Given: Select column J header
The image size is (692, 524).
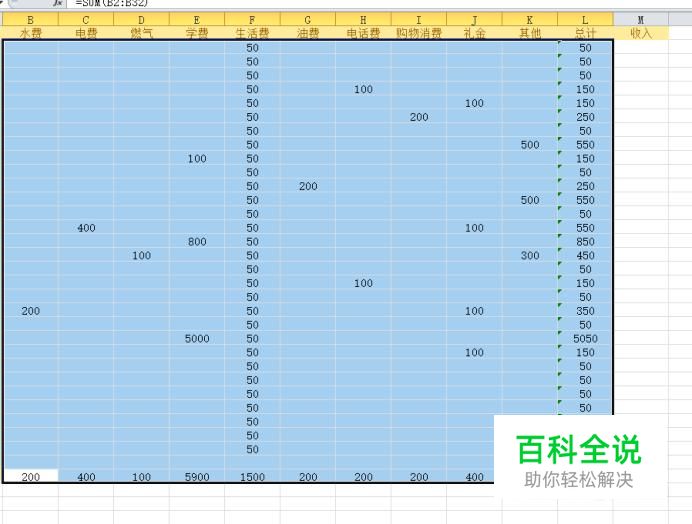Looking at the screenshot, I should coord(474,19).
